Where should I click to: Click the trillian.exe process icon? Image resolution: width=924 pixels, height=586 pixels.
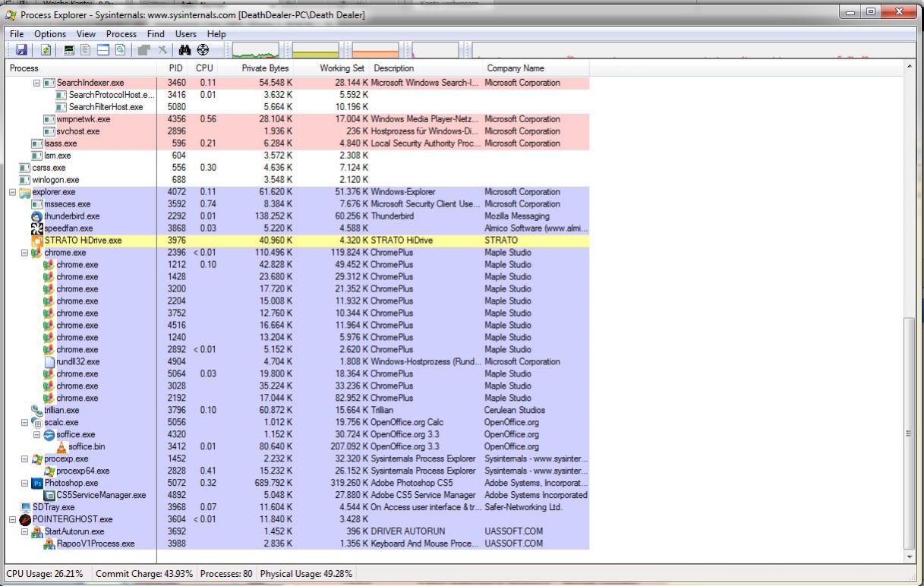37,411
